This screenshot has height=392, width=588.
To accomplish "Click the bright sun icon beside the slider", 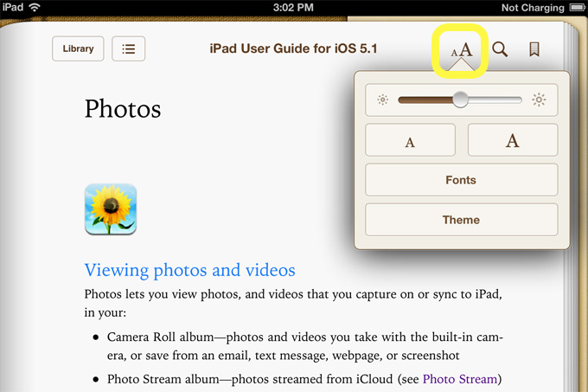I will click(x=540, y=100).
